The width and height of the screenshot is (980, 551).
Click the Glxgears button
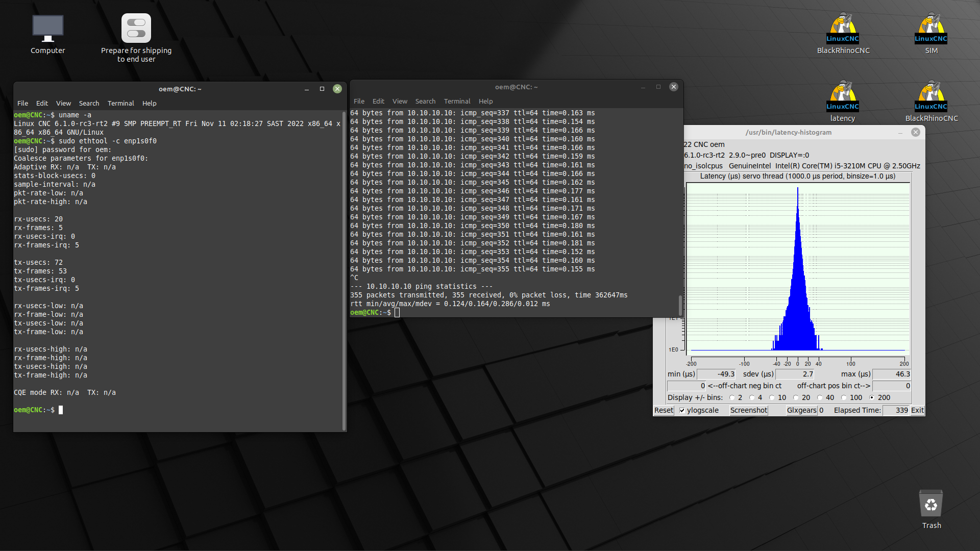tap(802, 410)
